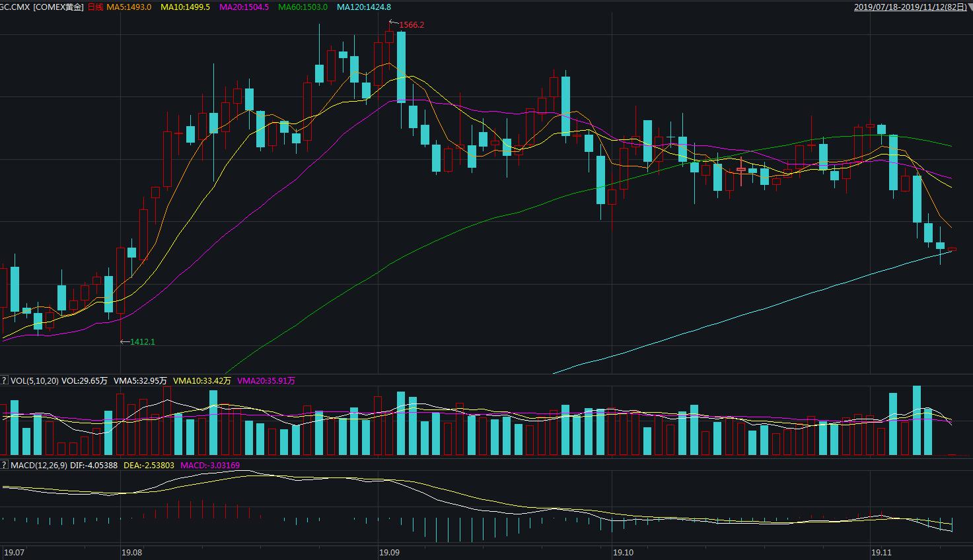The width and height of the screenshot is (973, 560).
Task: Select the MA120:1424.8 indicator label
Action: point(363,7)
